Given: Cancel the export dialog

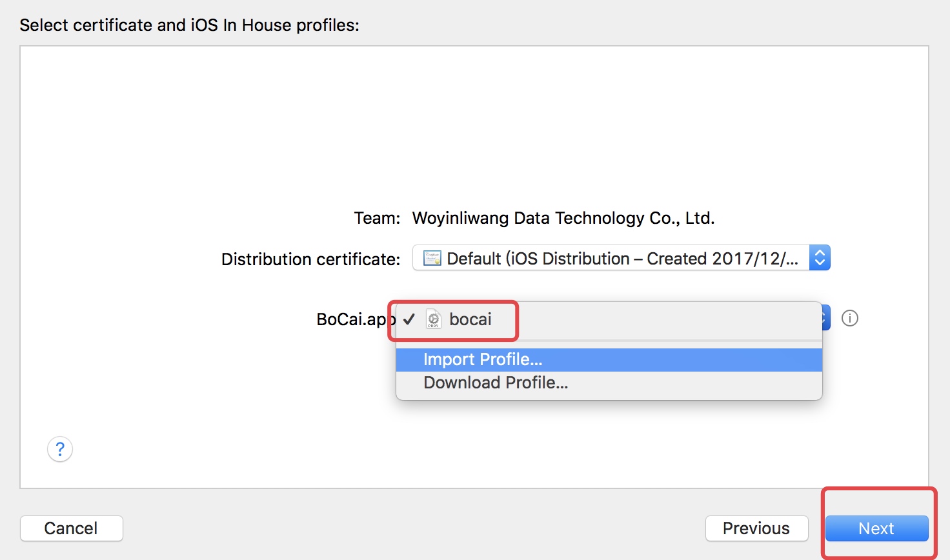Looking at the screenshot, I should pos(71,528).
